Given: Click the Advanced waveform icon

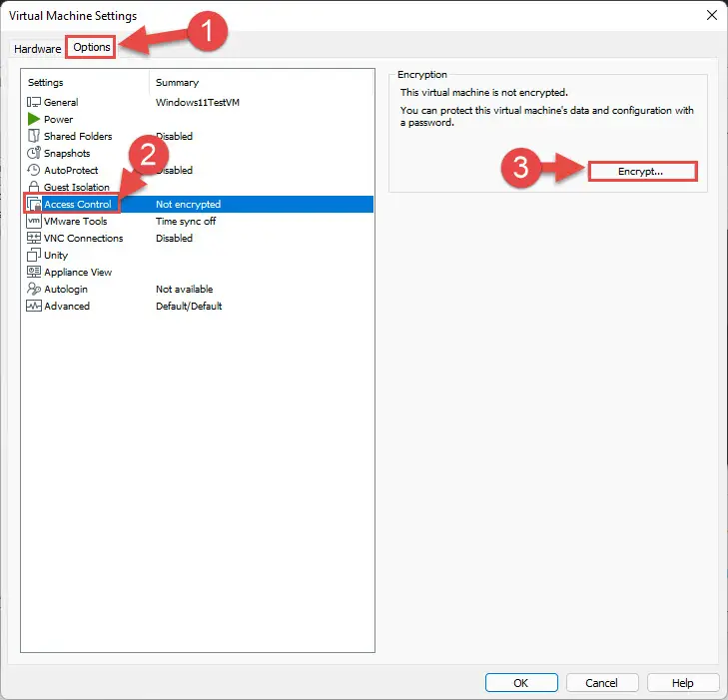Looking at the screenshot, I should tap(33, 306).
